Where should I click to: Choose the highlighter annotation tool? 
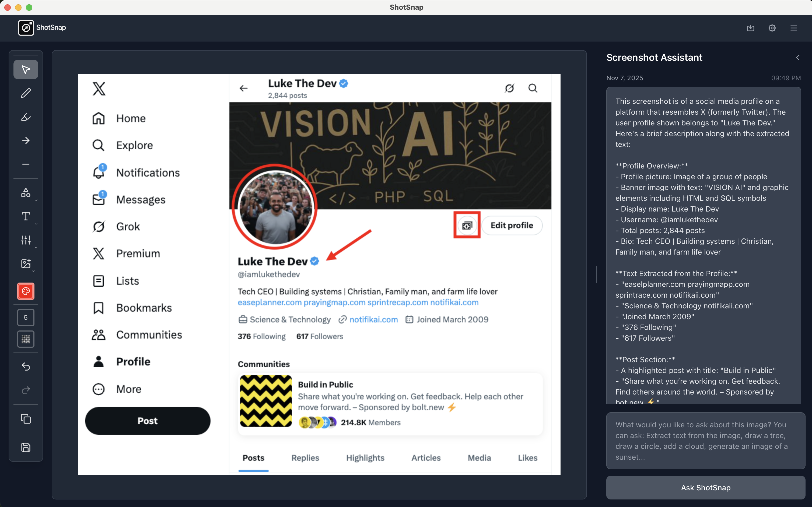click(26, 117)
